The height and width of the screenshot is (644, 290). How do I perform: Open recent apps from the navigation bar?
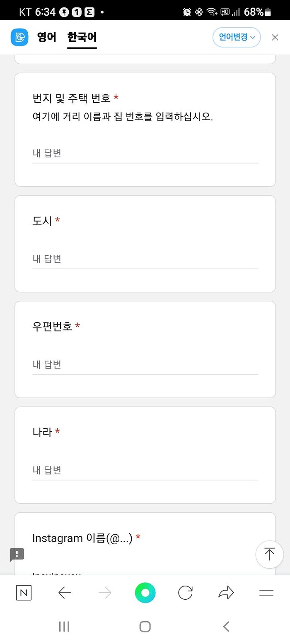(x=64, y=627)
